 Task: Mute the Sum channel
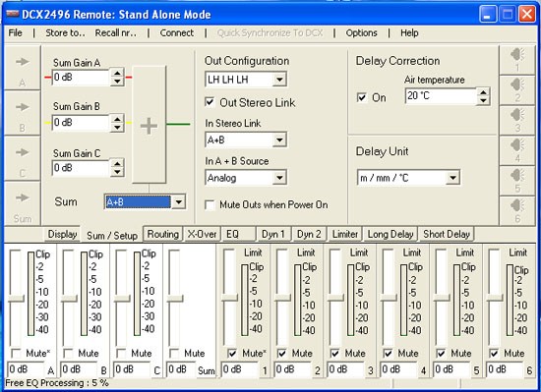(x=174, y=353)
